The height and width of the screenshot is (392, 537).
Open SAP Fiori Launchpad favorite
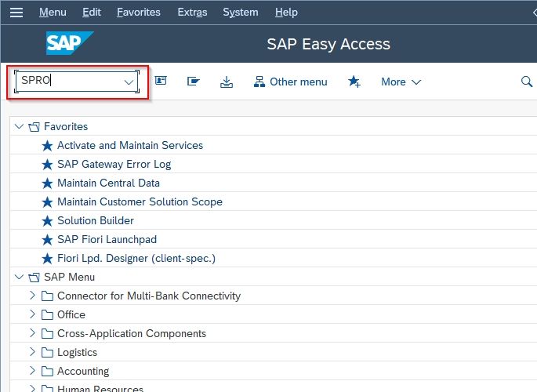107,239
